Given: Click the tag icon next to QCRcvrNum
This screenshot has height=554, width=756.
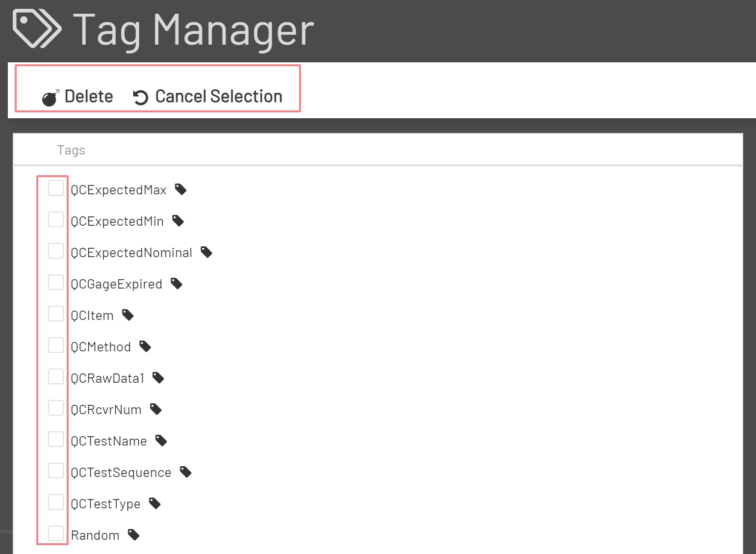Looking at the screenshot, I should pyautogui.click(x=155, y=409).
